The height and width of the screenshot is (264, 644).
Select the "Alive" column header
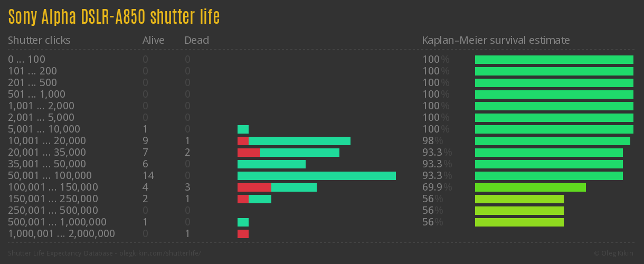coord(153,40)
